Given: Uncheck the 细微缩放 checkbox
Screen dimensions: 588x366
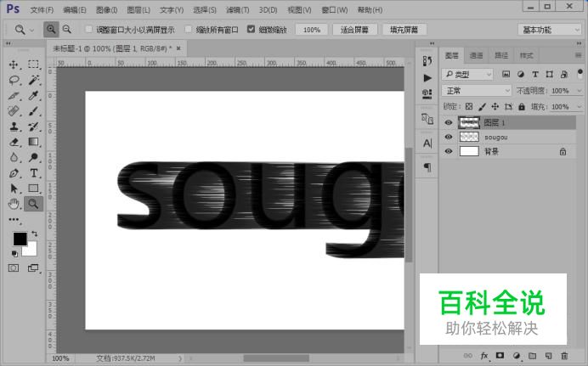Looking at the screenshot, I should click(x=251, y=29).
